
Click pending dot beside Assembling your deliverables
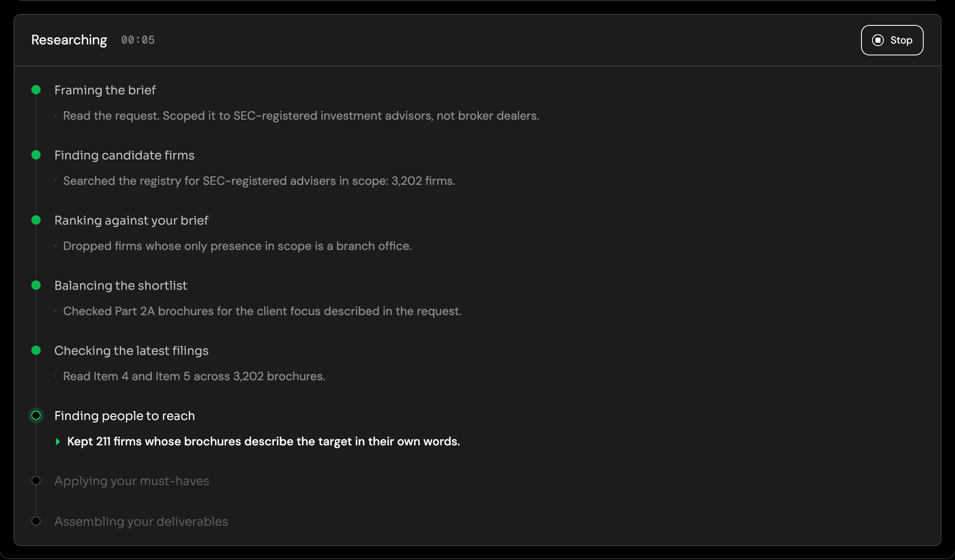tap(36, 521)
